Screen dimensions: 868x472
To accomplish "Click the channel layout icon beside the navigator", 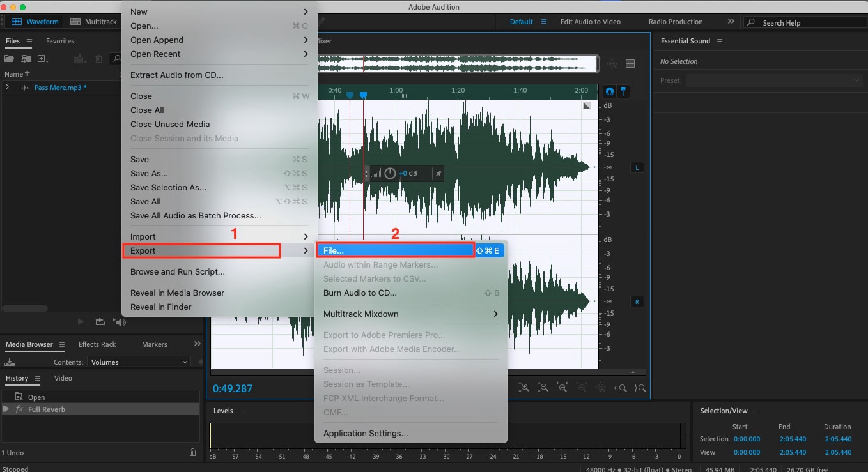I will pyautogui.click(x=630, y=63).
